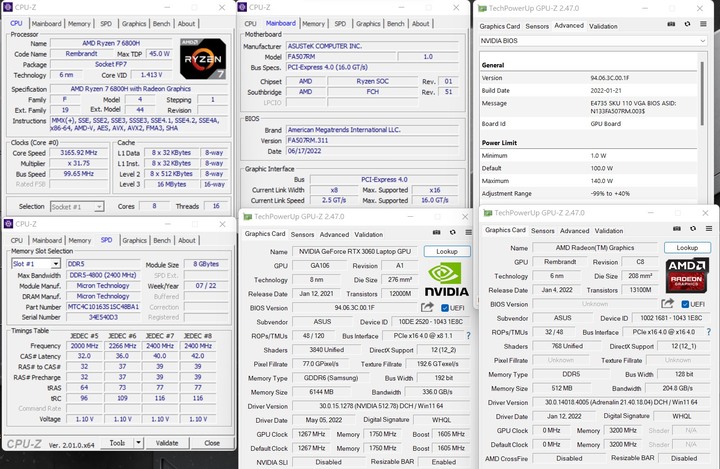Screen dimensions: 720x469
Task: Click the scrollbar in the GPU-Z Advanced panel
Action: coord(702,93)
